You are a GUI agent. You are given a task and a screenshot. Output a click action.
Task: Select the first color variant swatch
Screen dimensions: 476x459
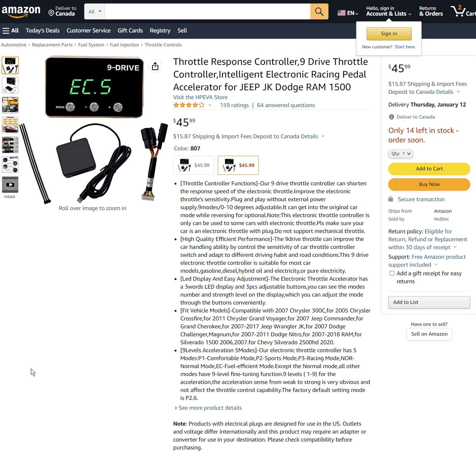pyautogui.click(x=194, y=165)
